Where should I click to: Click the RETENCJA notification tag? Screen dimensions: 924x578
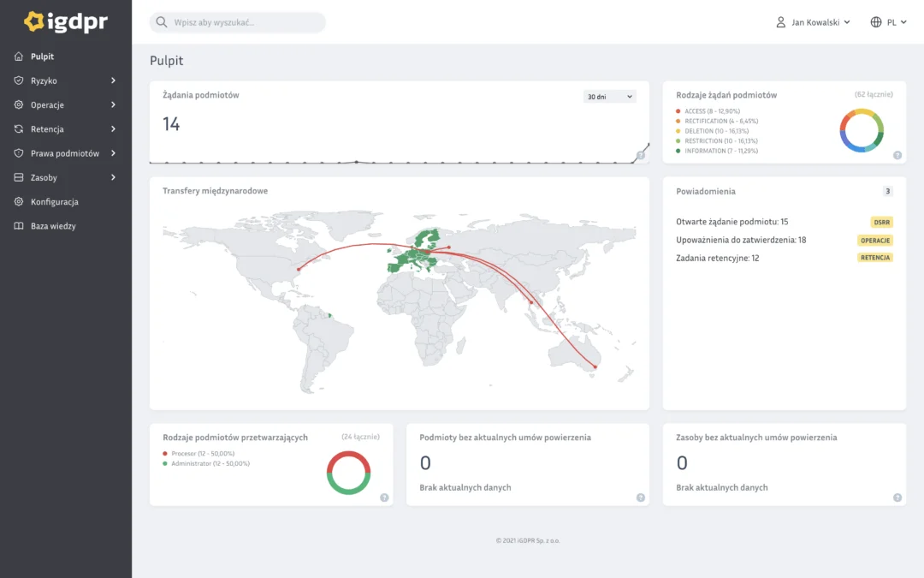[875, 258]
